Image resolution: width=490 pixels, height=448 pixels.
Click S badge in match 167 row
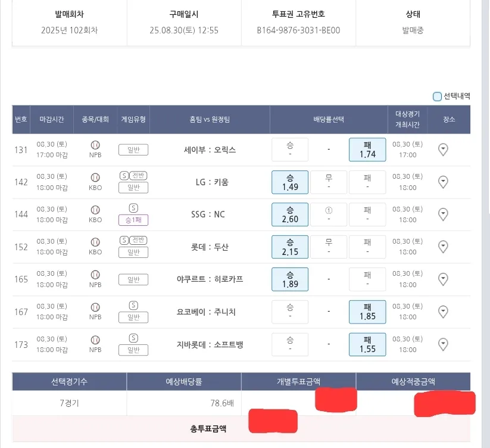click(x=133, y=305)
